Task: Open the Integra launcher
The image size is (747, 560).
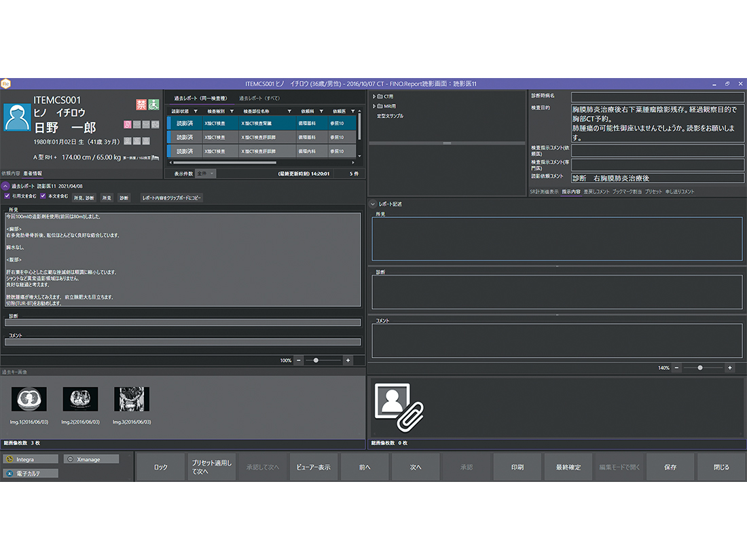Action: click(31, 460)
